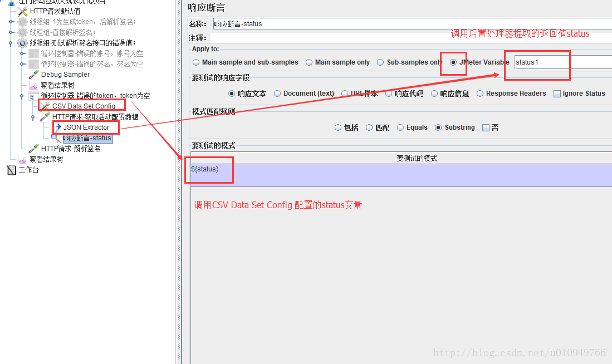Expand 循环控制器-错误的签名 node

point(23,64)
